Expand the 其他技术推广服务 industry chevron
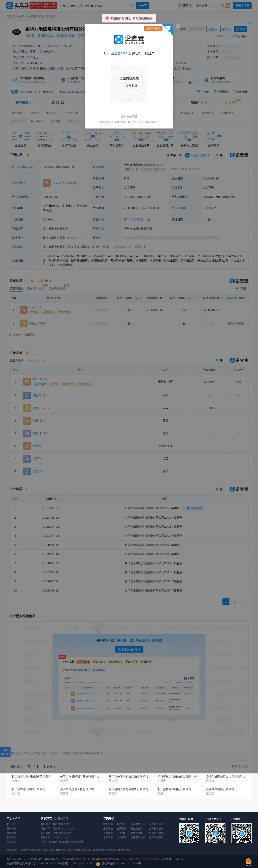 (x=81, y=238)
